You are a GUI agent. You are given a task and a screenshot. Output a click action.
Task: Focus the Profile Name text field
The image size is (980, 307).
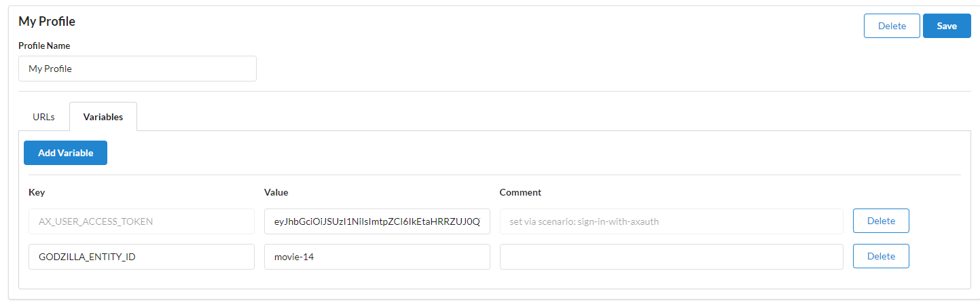coord(137,69)
